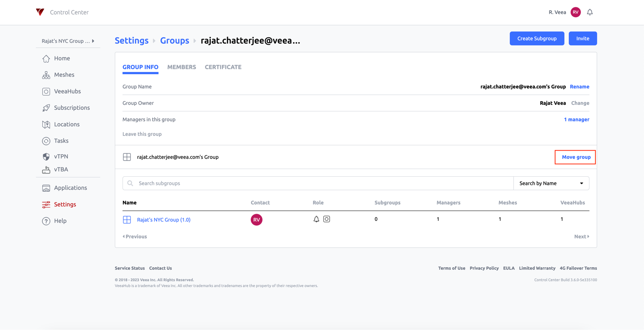Screen dimensions: 644x331
Task: Click the Home sidebar icon
Action: pyautogui.click(x=46, y=58)
